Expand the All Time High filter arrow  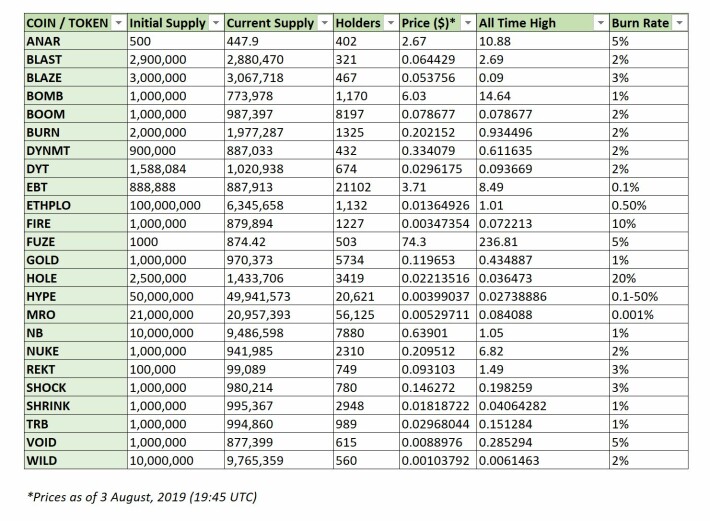coord(600,23)
